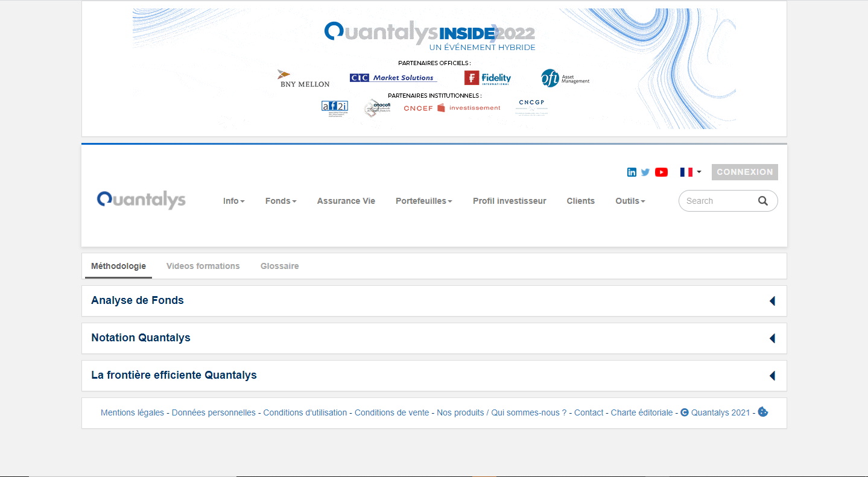The height and width of the screenshot is (477, 868).
Task: Switch to the Videos formations tab
Action: tap(203, 266)
